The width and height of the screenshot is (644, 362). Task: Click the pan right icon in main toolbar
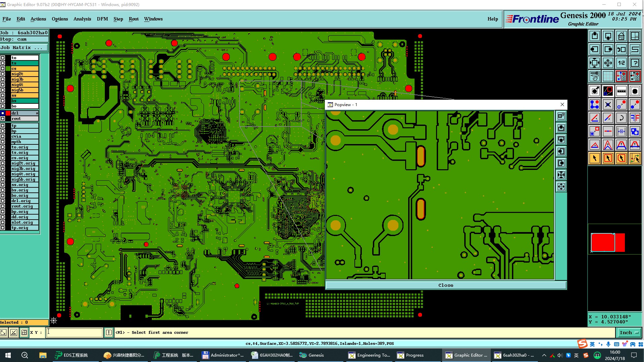[x=608, y=49]
